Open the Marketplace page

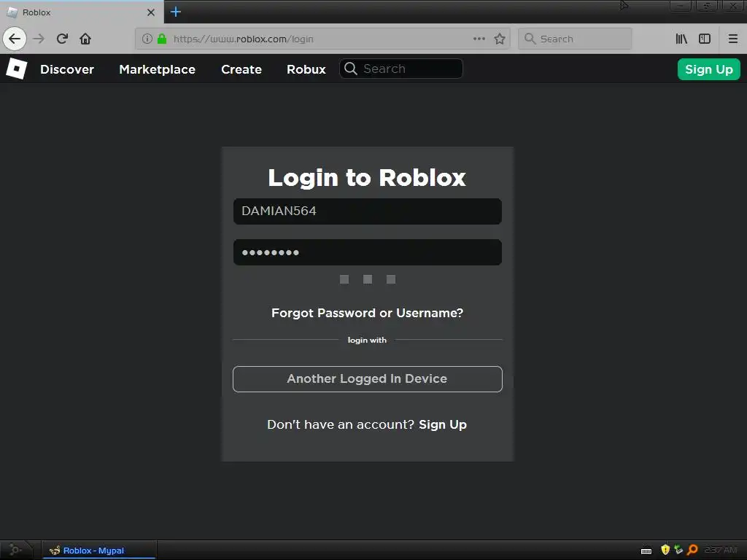(x=158, y=69)
